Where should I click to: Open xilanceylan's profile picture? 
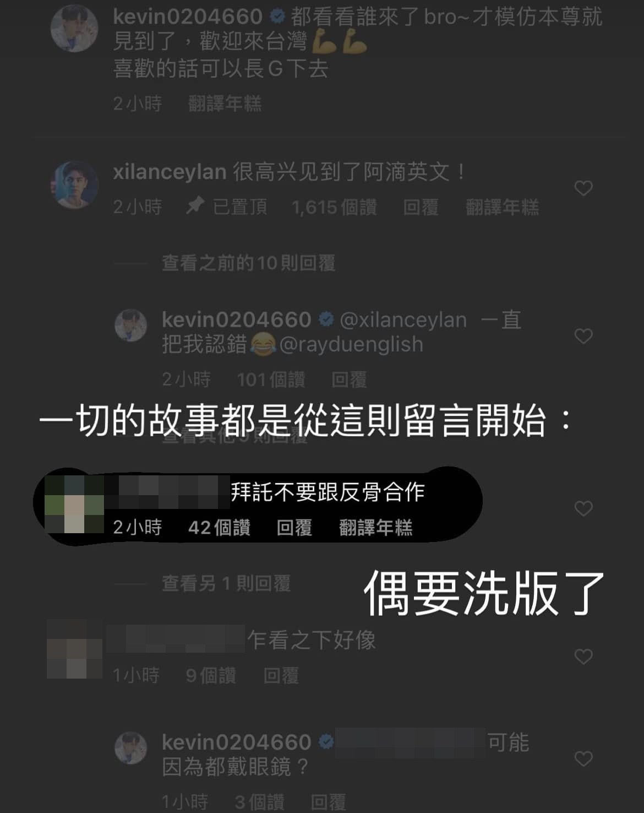(74, 185)
